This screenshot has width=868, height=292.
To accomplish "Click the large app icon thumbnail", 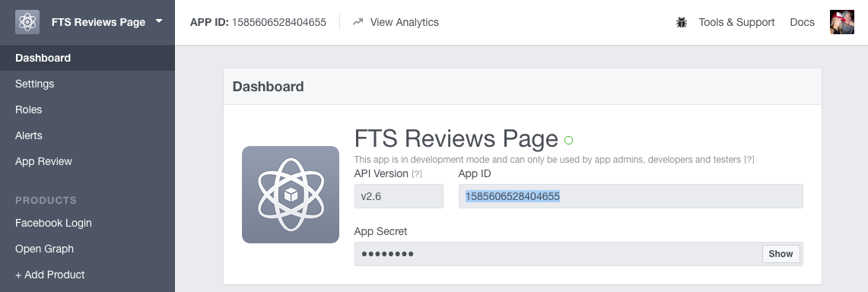I will [291, 195].
